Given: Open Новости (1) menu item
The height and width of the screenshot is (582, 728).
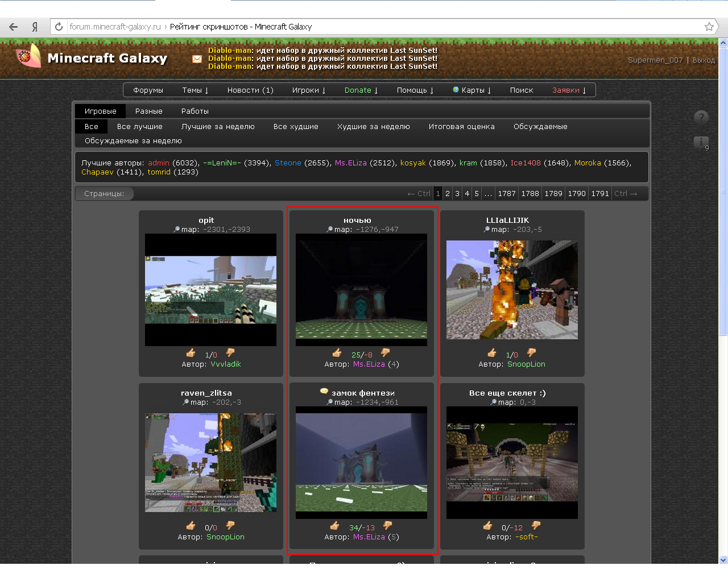Looking at the screenshot, I should click(x=250, y=90).
